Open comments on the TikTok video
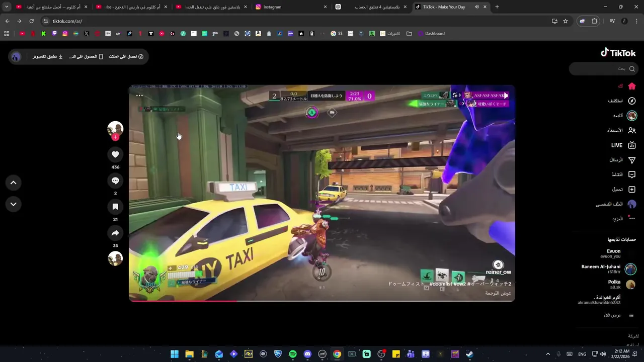 click(115, 180)
